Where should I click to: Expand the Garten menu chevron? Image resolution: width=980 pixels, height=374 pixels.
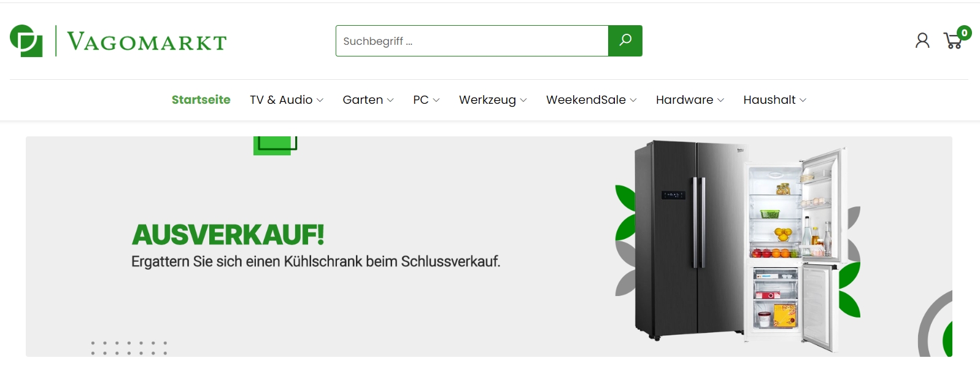(390, 100)
